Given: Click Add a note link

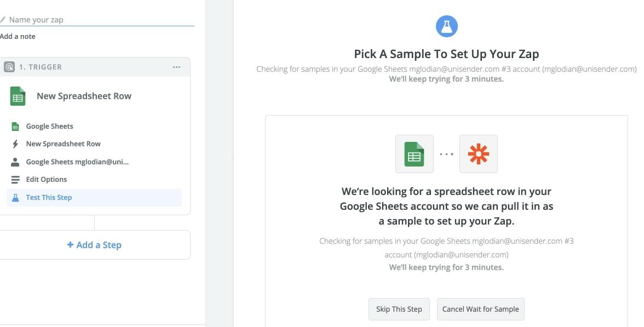Looking at the screenshot, I should point(18,37).
